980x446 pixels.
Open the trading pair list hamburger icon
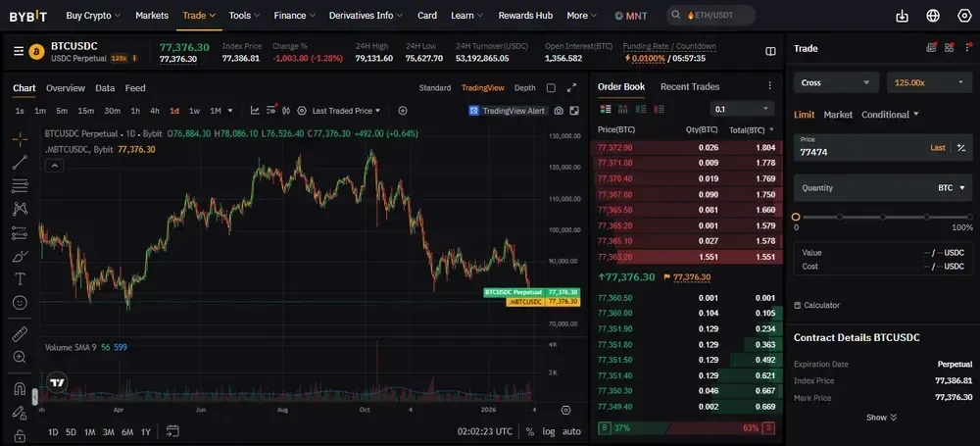coord(19,51)
